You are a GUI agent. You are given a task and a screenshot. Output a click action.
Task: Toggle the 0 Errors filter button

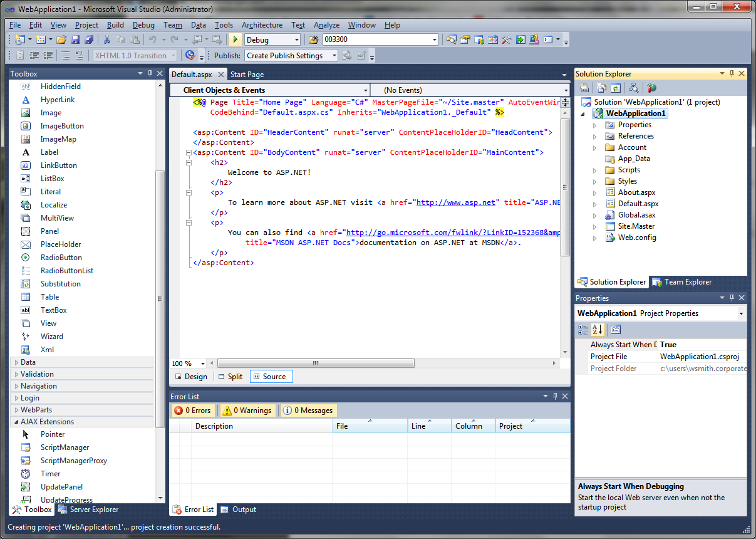[x=193, y=411]
